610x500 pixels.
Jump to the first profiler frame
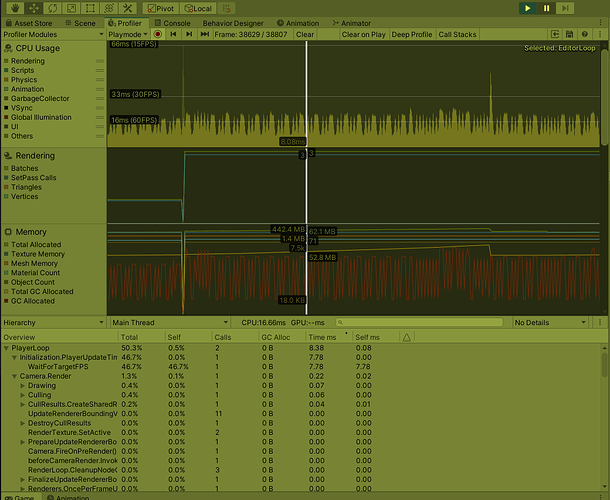(174, 34)
